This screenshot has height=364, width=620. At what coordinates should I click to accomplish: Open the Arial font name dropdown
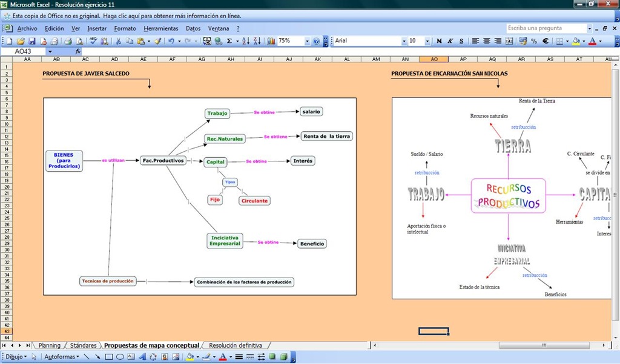pos(404,41)
